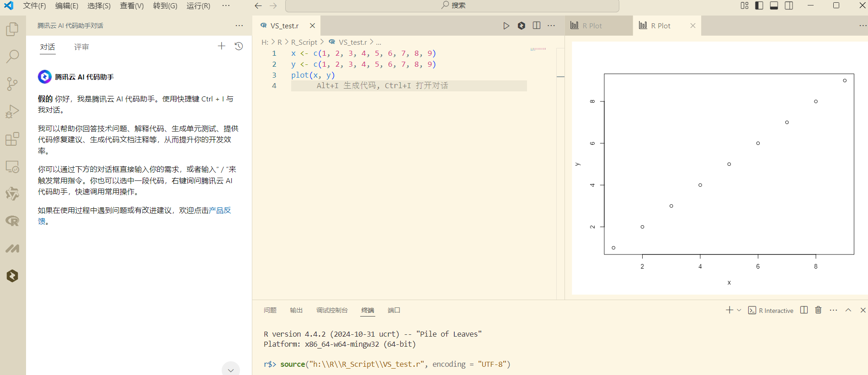Viewport: 868px width, 375px height.
Task: Open the Search view in activity bar
Action: pyautogui.click(x=12, y=57)
